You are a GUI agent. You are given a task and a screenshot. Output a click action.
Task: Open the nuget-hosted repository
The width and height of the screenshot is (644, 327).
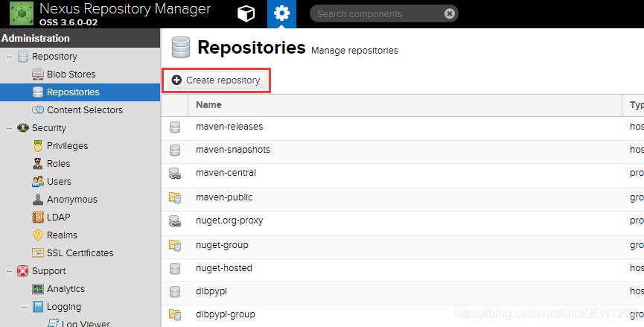coord(224,268)
